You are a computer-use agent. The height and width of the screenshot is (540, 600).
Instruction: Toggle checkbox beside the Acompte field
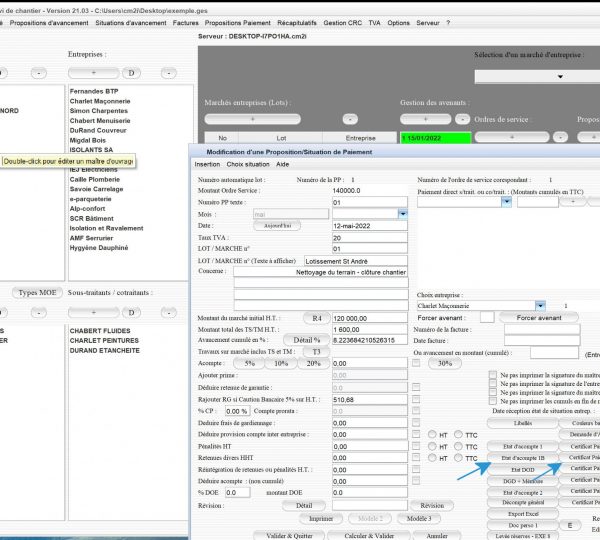click(x=416, y=363)
